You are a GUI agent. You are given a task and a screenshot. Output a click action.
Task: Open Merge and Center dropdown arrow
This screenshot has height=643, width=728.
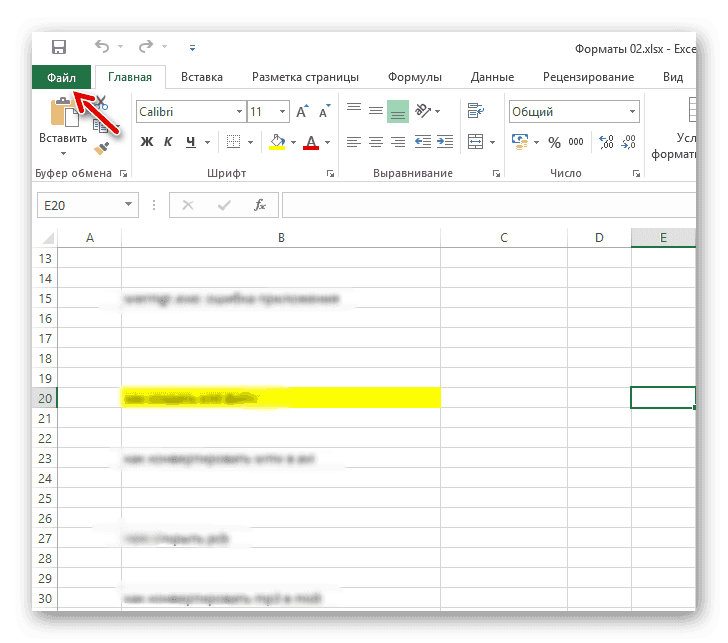click(493, 143)
